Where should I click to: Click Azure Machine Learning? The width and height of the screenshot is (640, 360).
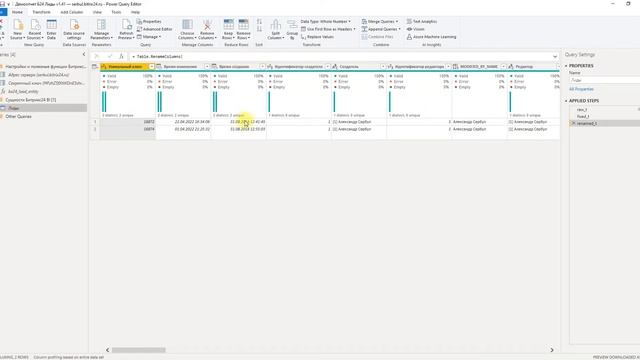coord(431,37)
